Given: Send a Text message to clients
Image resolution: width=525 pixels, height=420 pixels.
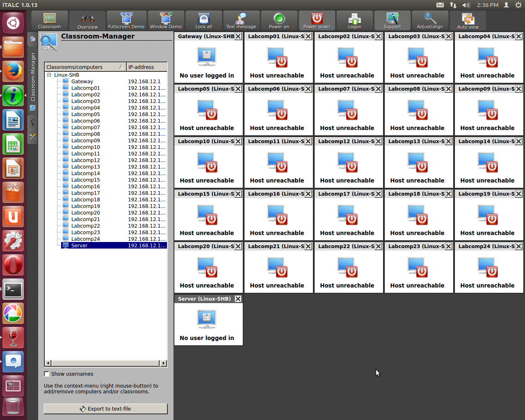Looking at the screenshot, I should pos(241,21).
